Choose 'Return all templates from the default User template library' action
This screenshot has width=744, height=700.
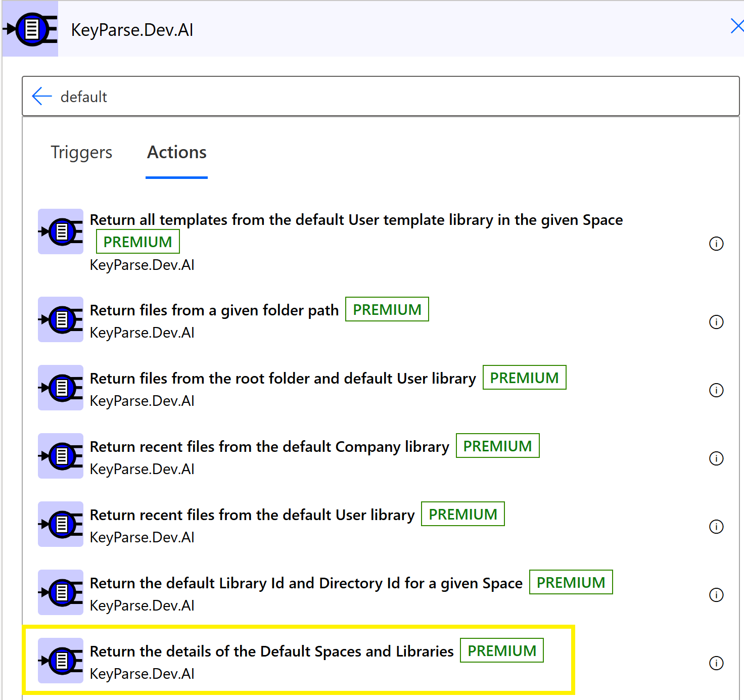356,220
